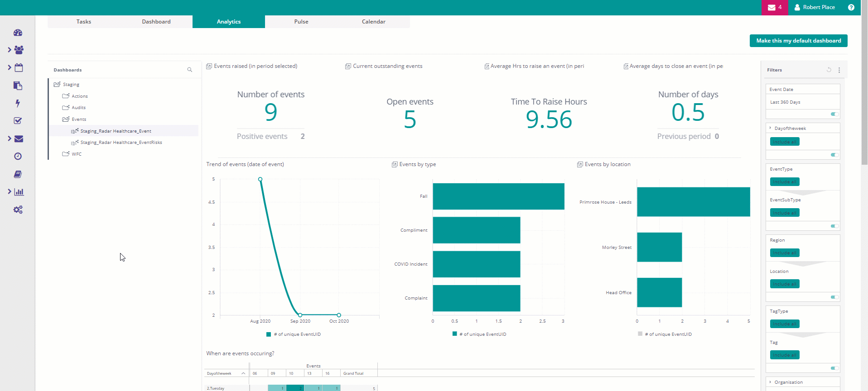Expand the calendar sidebar menu chevron
The height and width of the screenshot is (391, 868).
pos(10,67)
